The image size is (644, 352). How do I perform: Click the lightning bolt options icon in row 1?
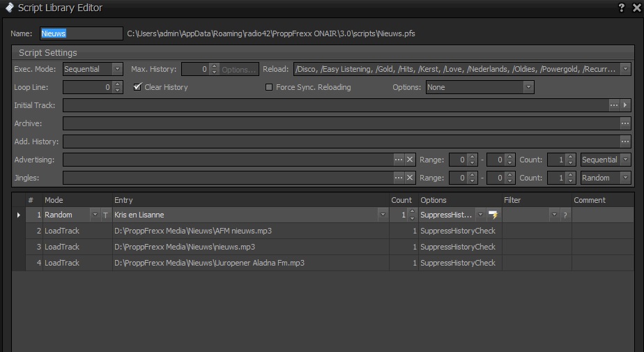(494, 215)
